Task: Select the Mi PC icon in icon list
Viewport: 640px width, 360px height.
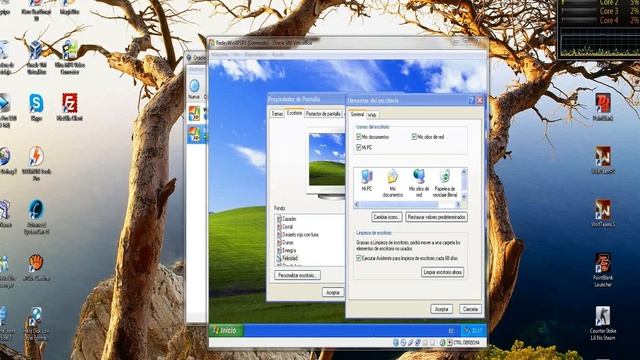Action: pyautogui.click(x=367, y=180)
